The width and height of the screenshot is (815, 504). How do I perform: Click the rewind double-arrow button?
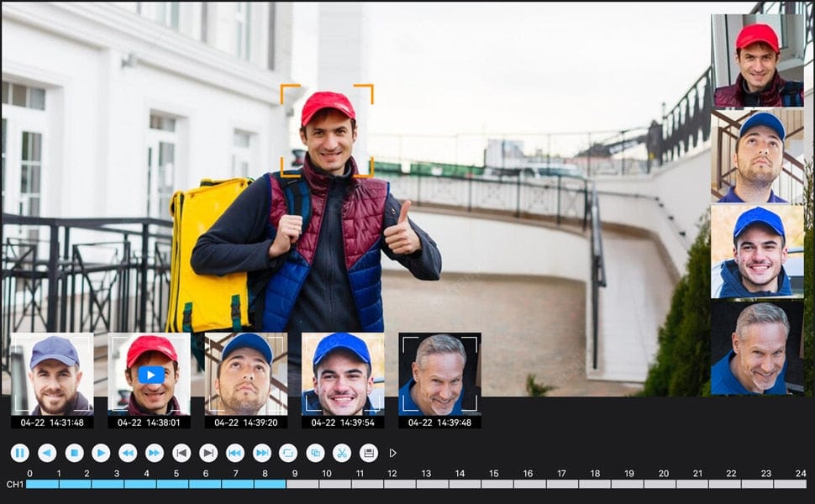point(128,453)
